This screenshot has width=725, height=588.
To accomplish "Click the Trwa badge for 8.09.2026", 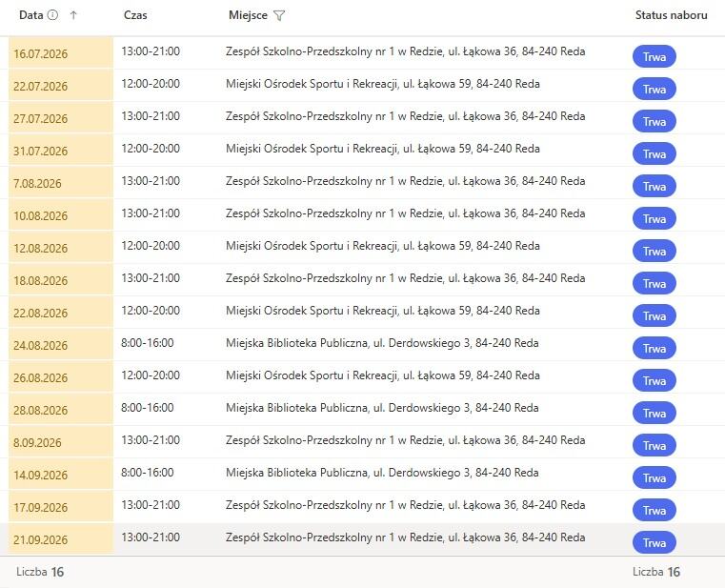I will pyautogui.click(x=655, y=445).
